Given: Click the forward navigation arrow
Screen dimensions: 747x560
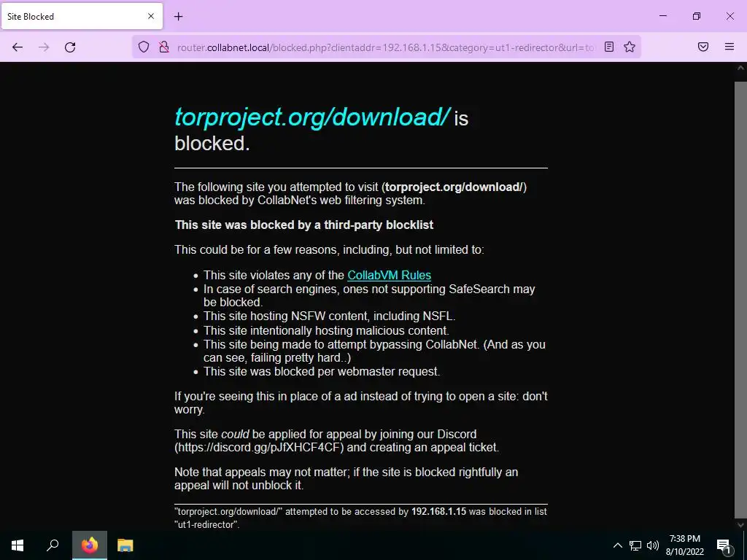Looking at the screenshot, I should (44, 47).
